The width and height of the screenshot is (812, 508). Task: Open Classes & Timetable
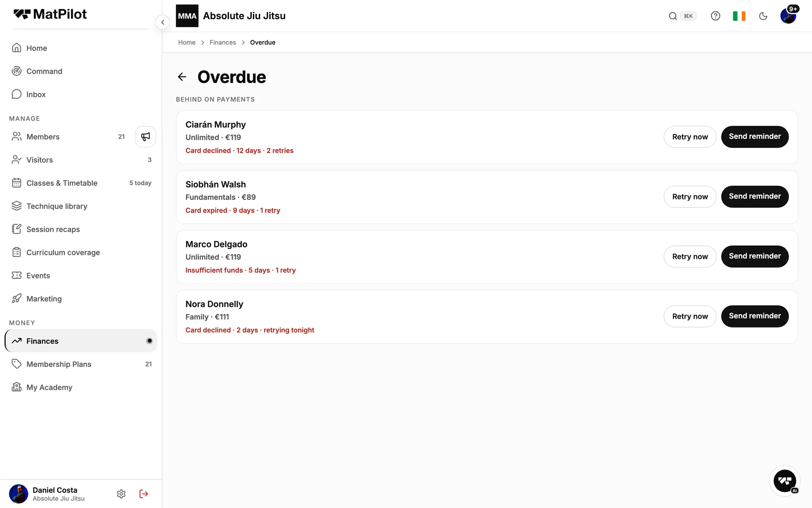81,183
